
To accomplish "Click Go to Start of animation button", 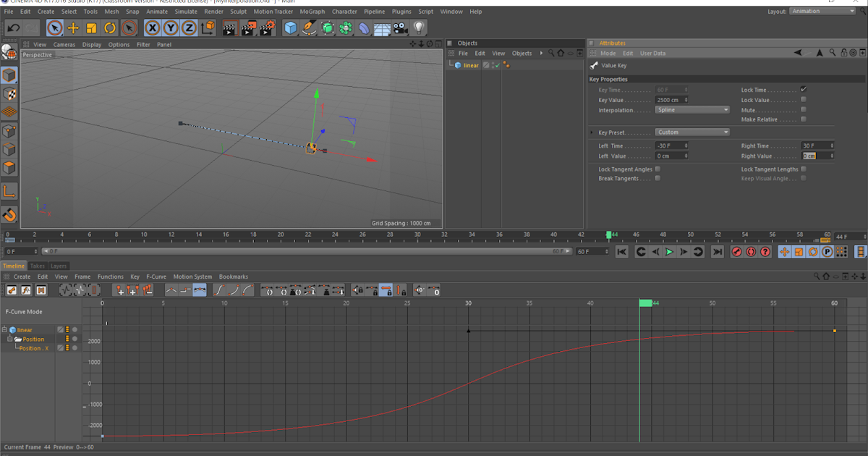I will 620,251.
